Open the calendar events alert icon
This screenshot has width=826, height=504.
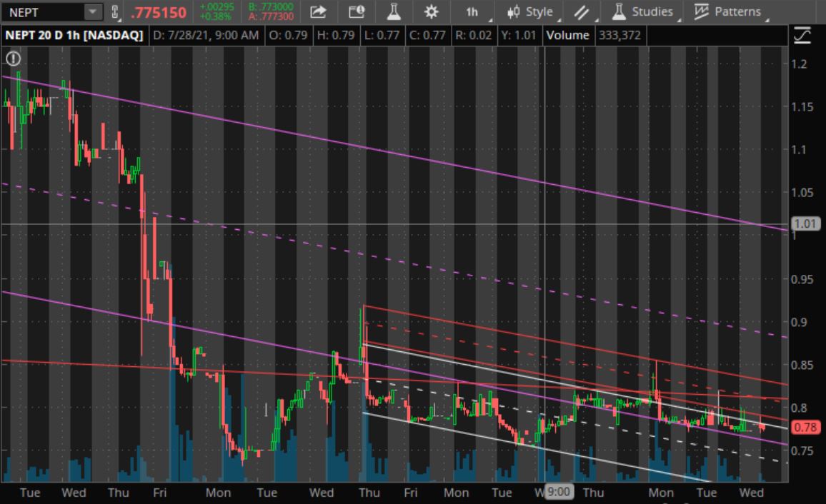[x=356, y=11]
